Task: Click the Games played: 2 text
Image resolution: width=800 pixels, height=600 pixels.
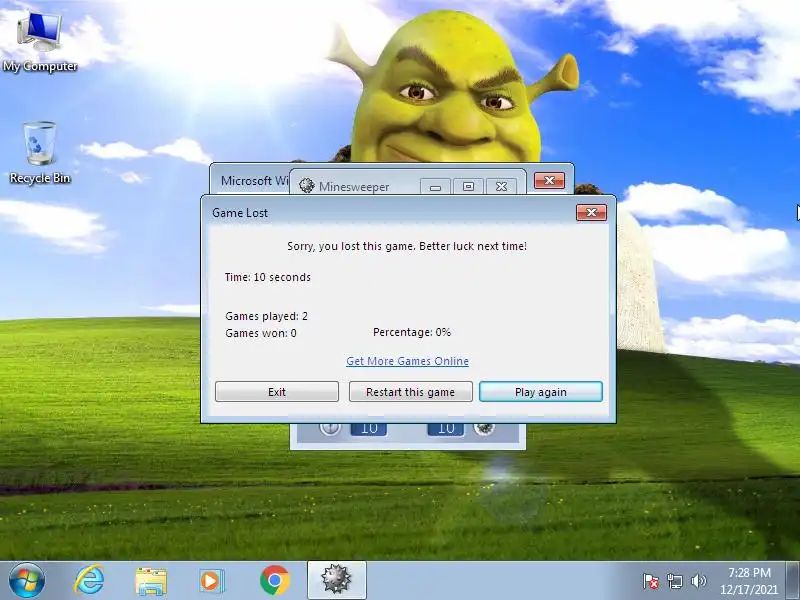Action: (x=266, y=316)
